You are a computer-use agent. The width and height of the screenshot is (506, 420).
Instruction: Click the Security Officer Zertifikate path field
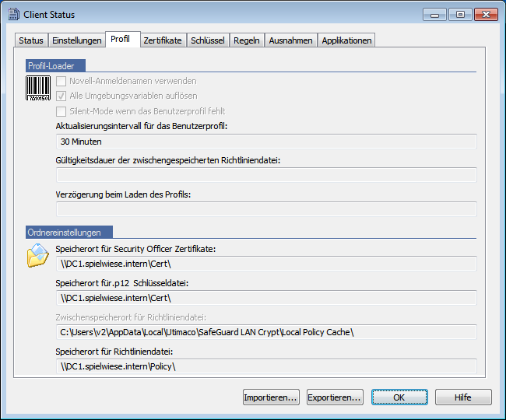click(x=266, y=264)
